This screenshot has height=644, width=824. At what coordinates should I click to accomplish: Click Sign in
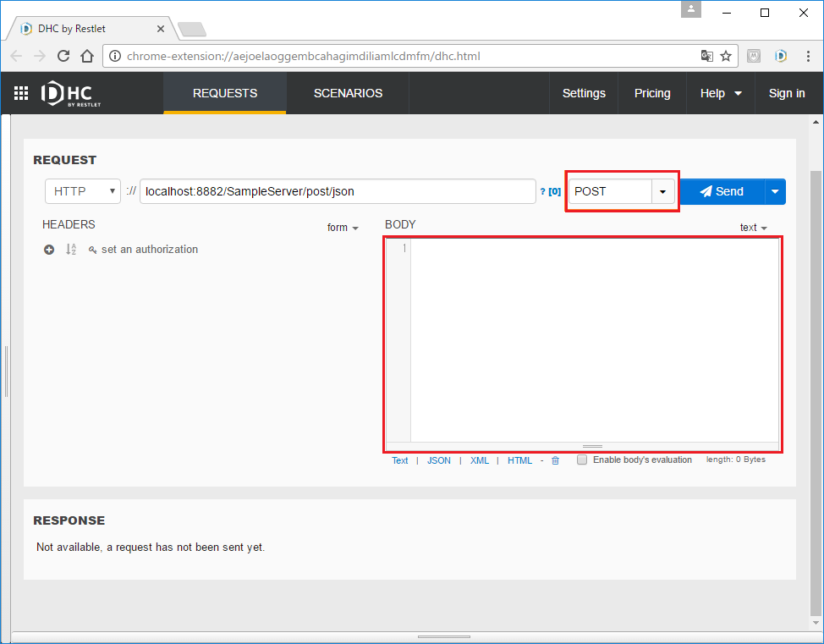pos(787,94)
